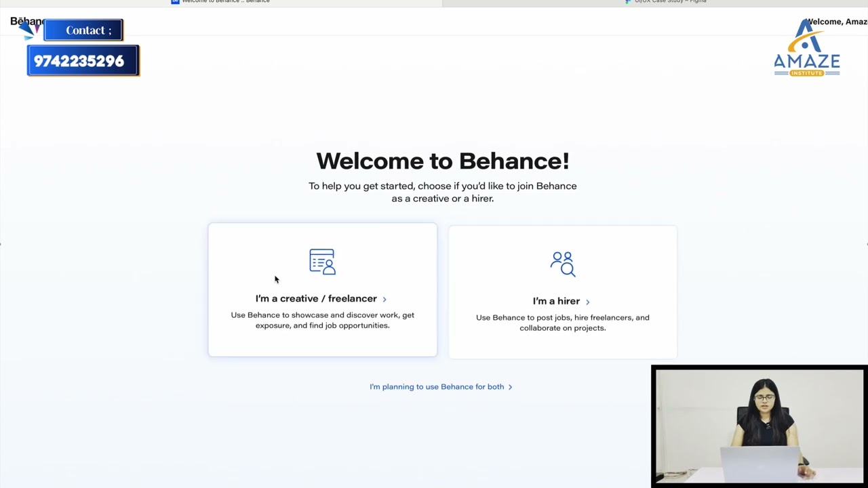
Task: Click creative card description about showcasing work
Action: pyautogui.click(x=323, y=320)
